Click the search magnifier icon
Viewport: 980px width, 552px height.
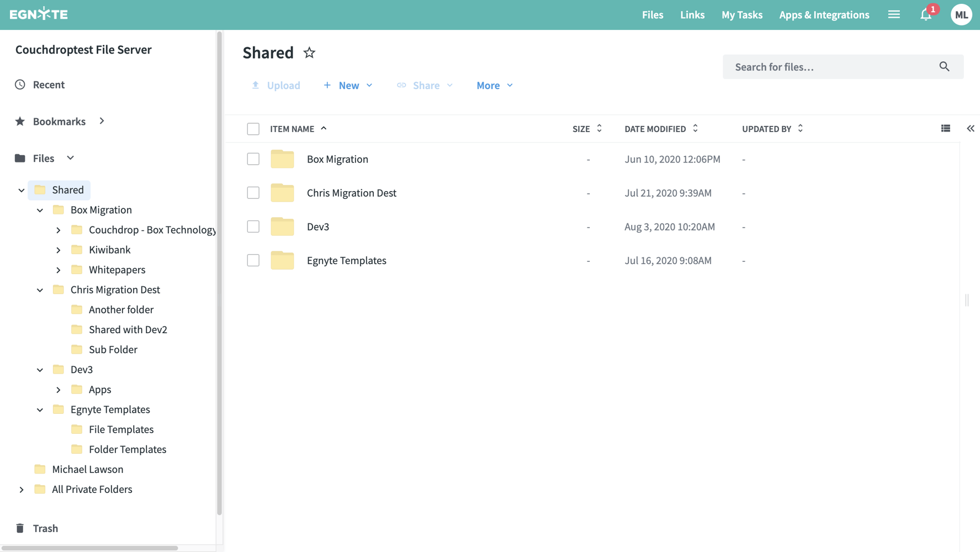pos(944,66)
